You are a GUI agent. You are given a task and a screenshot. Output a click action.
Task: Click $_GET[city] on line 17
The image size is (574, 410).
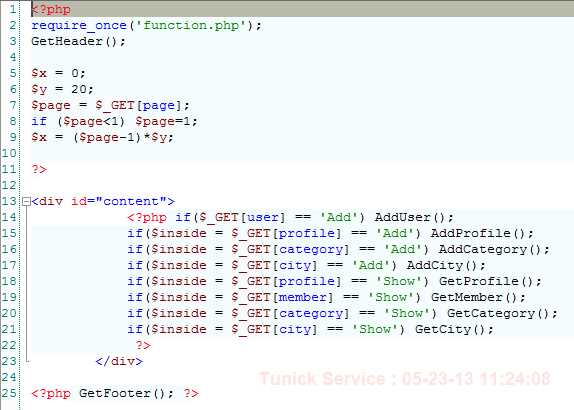coord(274,265)
